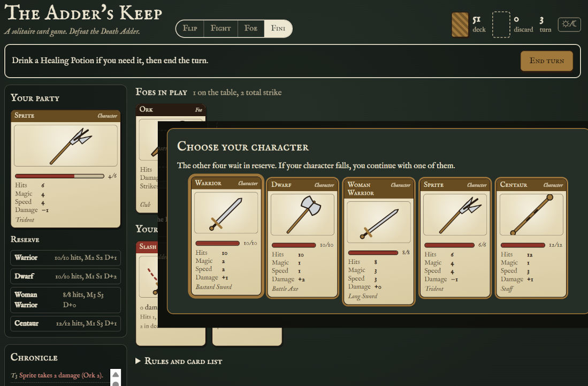Click the Centaur 12/12 health bar
Viewport: 588px width, 386px height.
[x=523, y=245]
